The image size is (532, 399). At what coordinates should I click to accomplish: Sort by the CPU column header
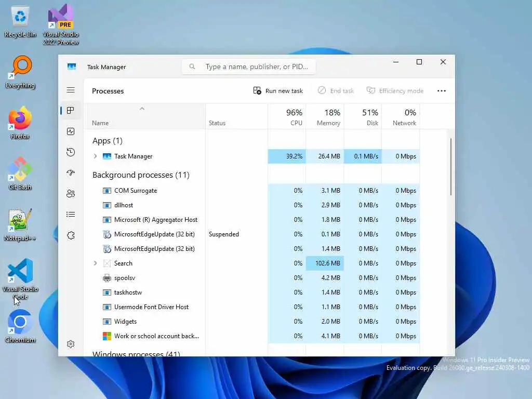pyautogui.click(x=287, y=117)
